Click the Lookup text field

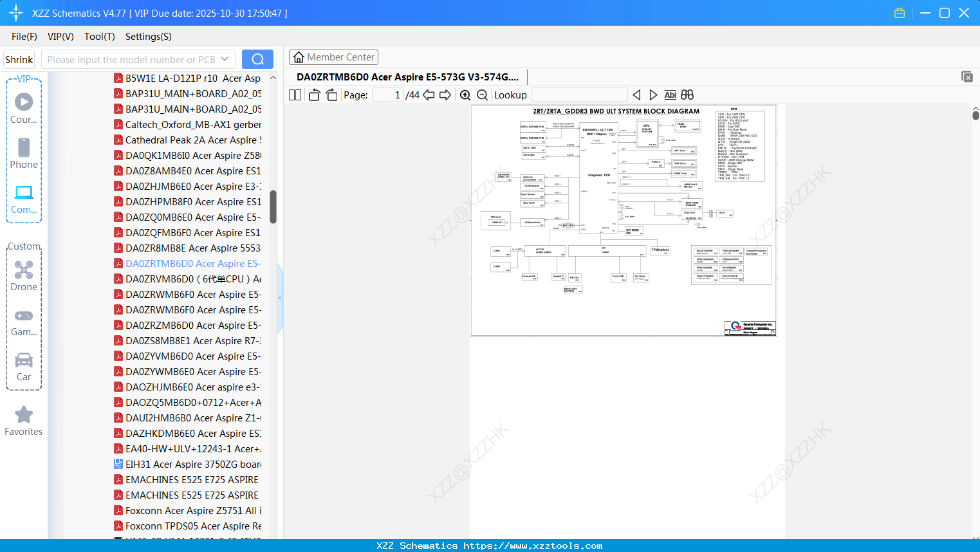[580, 95]
